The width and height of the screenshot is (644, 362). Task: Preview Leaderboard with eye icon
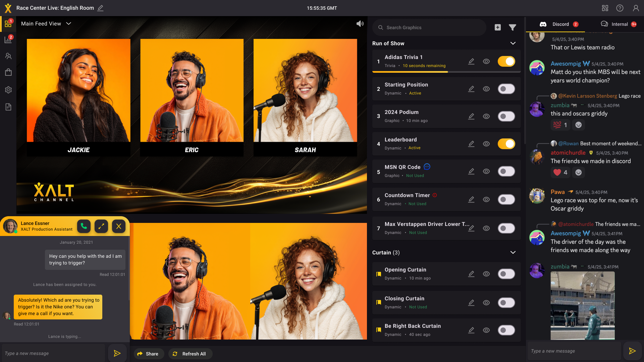(486, 144)
